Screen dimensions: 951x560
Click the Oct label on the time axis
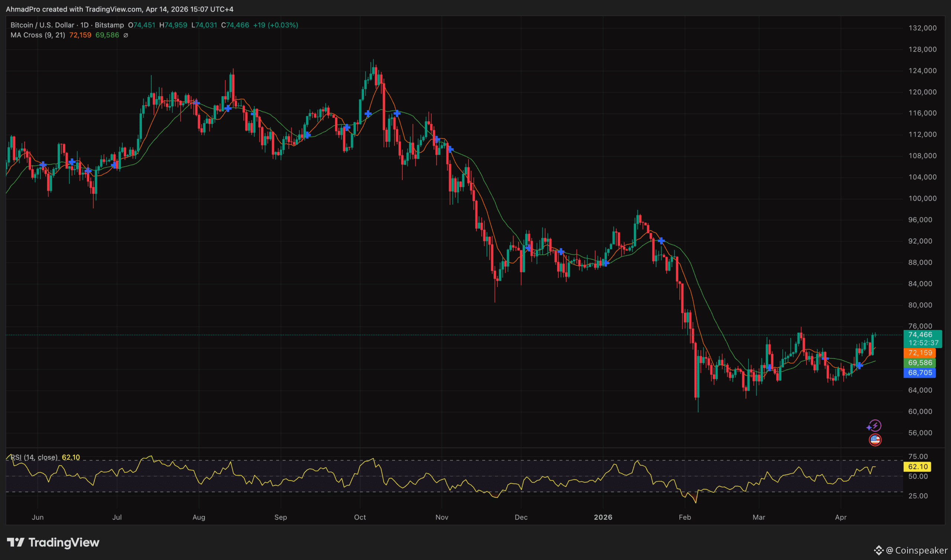[x=360, y=517]
